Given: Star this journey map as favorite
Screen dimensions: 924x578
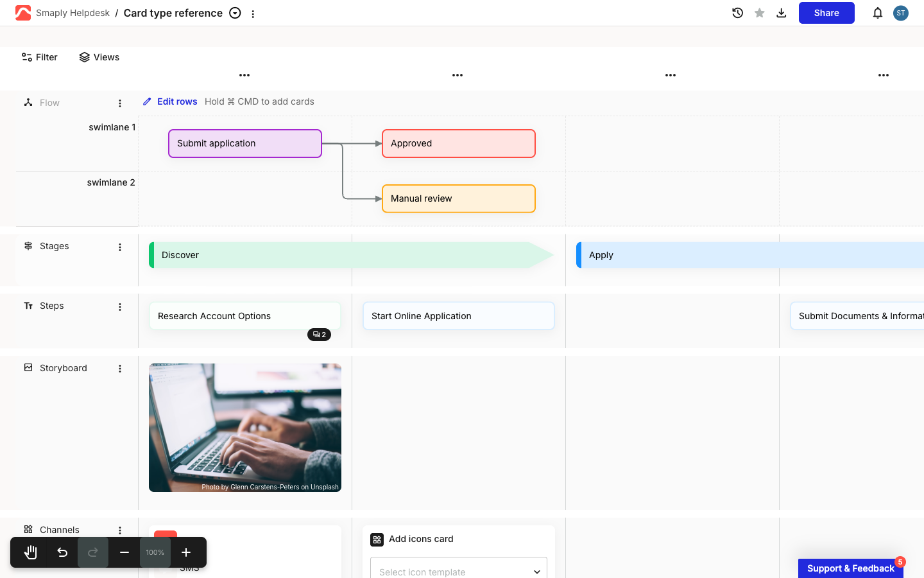Looking at the screenshot, I should point(760,13).
